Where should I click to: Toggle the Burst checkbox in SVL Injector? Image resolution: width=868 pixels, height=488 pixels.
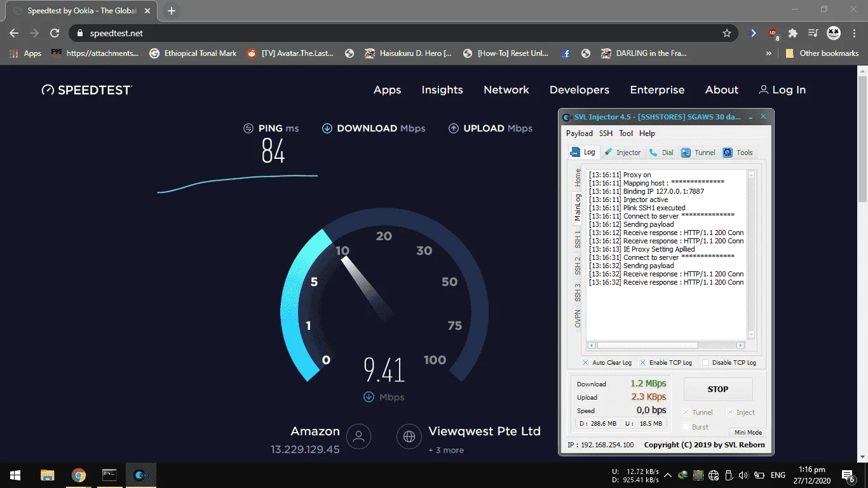(x=686, y=427)
